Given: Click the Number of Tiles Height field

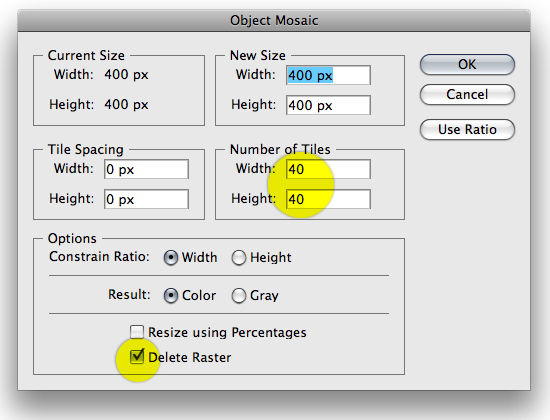Looking at the screenshot, I should pos(328,199).
